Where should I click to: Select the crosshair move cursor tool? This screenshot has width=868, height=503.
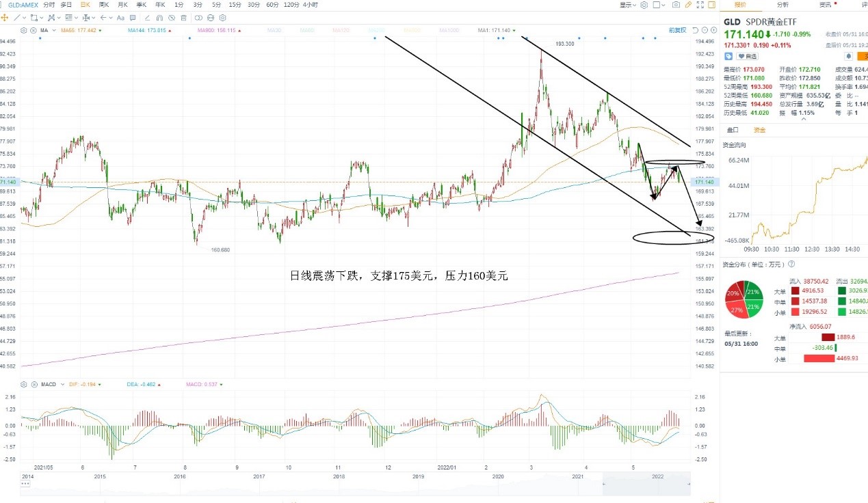[4, 18]
